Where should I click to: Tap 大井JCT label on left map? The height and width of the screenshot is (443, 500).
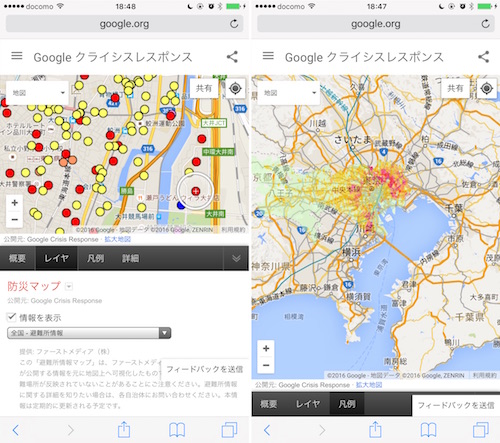pos(214,123)
